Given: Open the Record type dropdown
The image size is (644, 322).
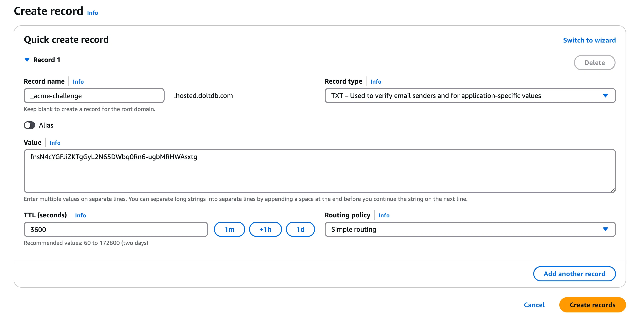Looking at the screenshot, I should [x=470, y=96].
